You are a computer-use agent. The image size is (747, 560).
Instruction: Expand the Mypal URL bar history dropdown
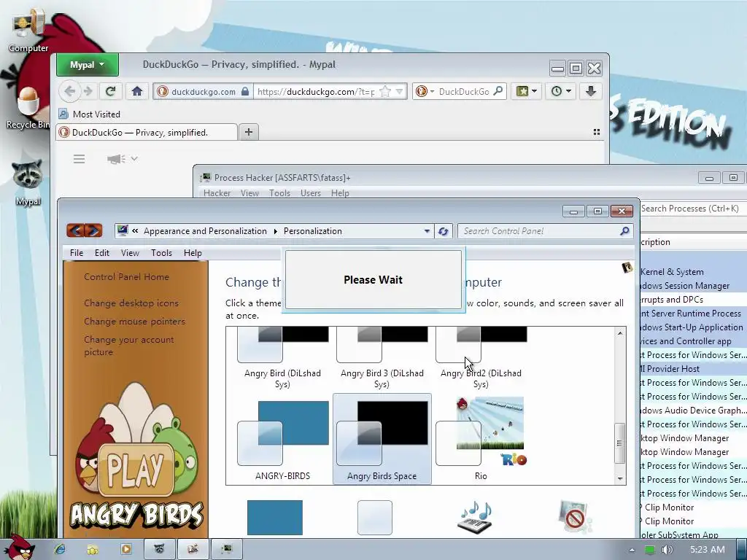[400, 91]
